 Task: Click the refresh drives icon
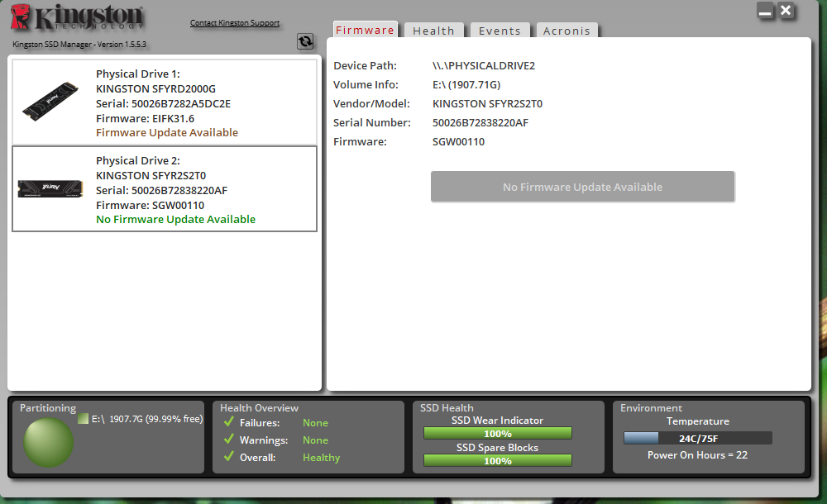(x=305, y=41)
